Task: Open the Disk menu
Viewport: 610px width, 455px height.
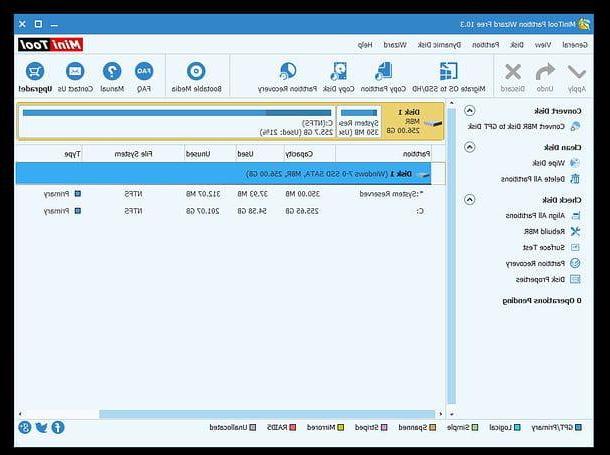Action: pyautogui.click(x=517, y=45)
